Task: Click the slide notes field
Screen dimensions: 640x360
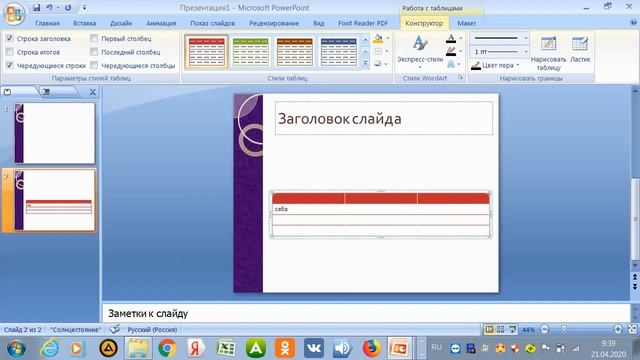Action: click(366, 313)
